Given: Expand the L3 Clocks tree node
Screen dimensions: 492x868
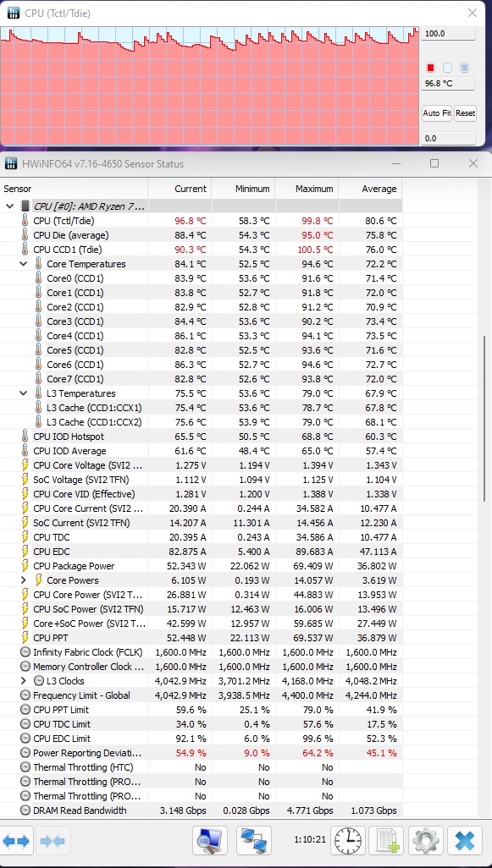Looking at the screenshot, I should point(23,681).
